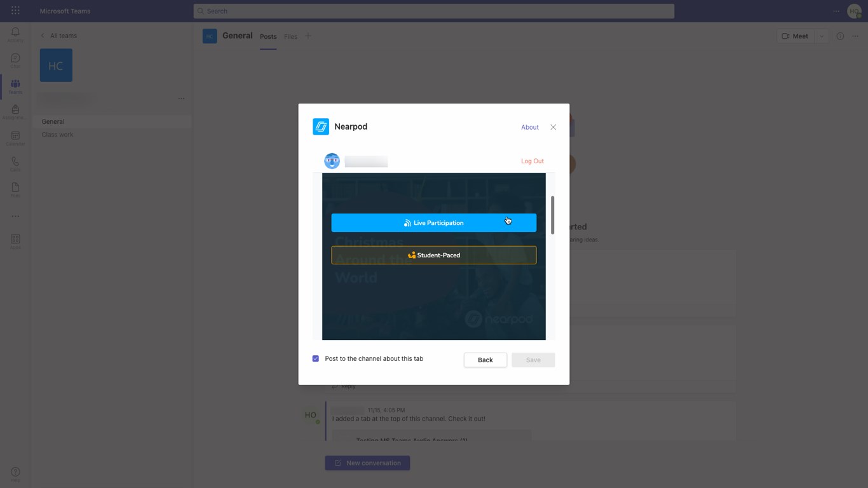Click the HC channel icon beside General
The width and height of the screenshot is (868, 488).
pos(210,36)
